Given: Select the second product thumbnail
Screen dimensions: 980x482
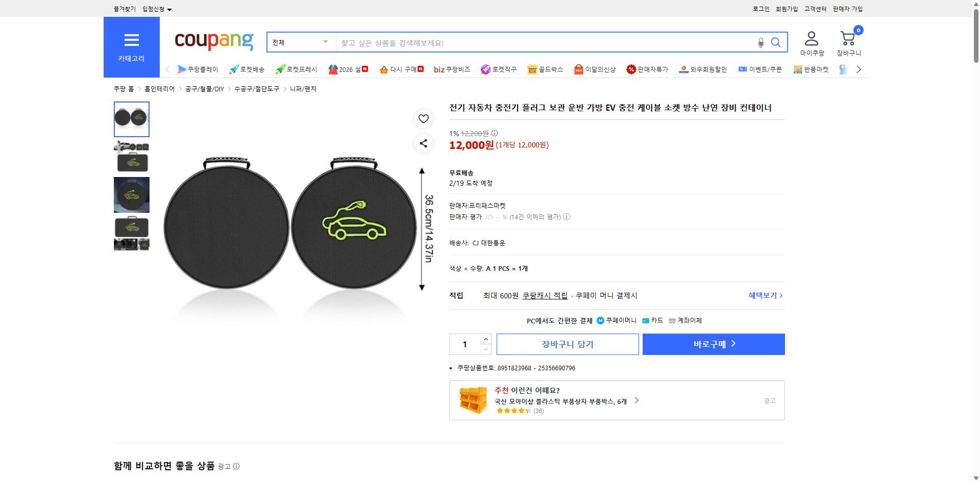Looking at the screenshot, I should pyautogui.click(x=131, y=157).
